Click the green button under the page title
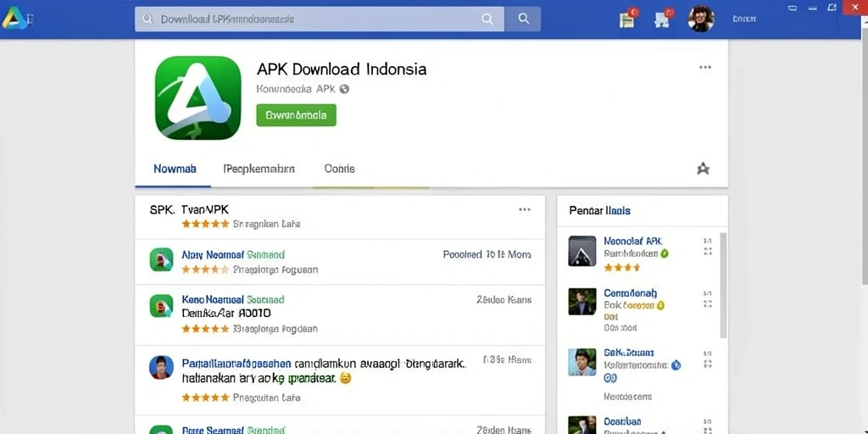This screenshot has height=434, width=868. (x=296, y=115)
